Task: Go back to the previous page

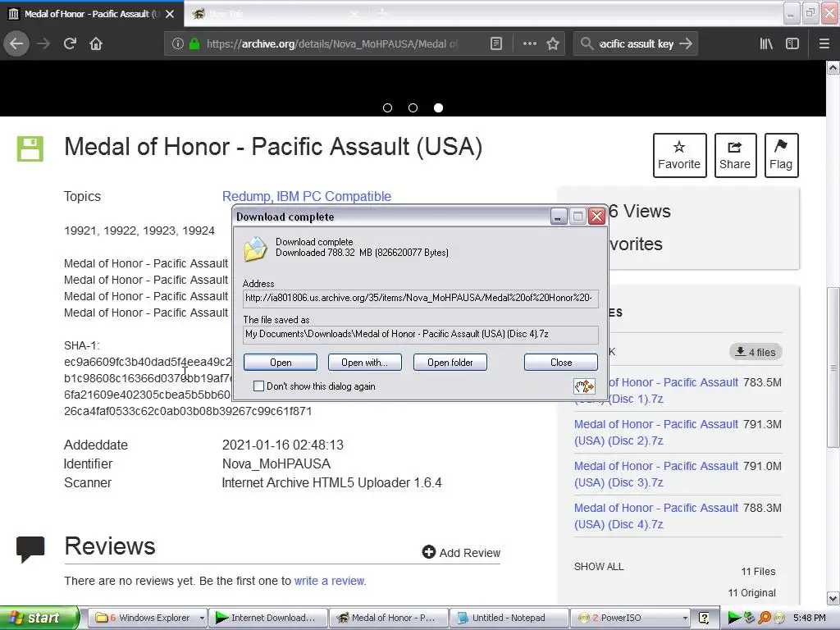Action: pyautogui.click(x=16, y=43)
